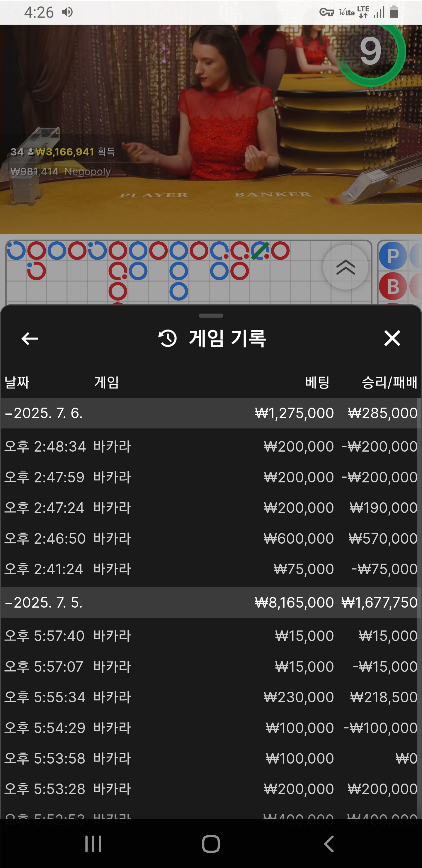Image resolution: width=422 pixels, height=868 pixels.
Task: Tap the ₩570,000 win amount
Action: click(383, 538)
